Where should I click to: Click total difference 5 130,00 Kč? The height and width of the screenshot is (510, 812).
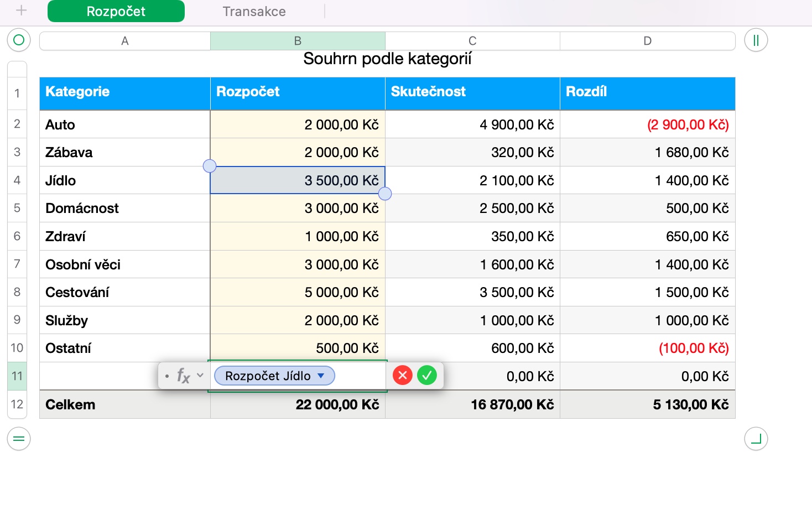(648, 404)
